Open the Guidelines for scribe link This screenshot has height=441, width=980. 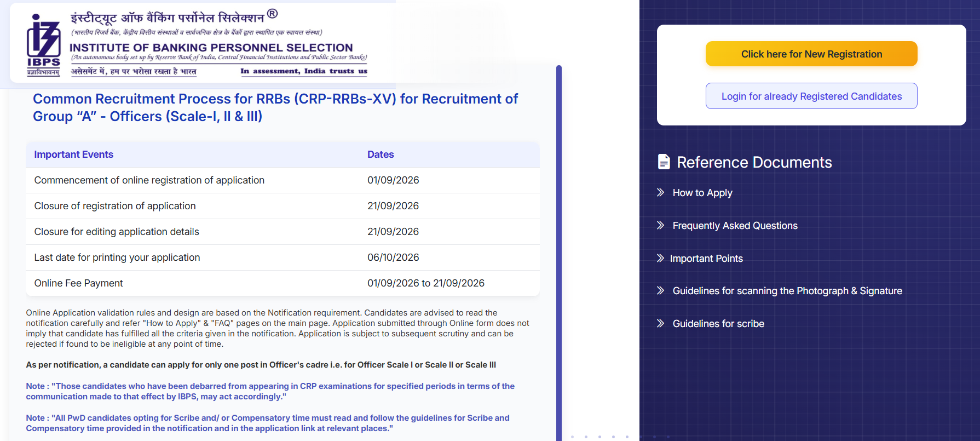(x=718, y=324)
